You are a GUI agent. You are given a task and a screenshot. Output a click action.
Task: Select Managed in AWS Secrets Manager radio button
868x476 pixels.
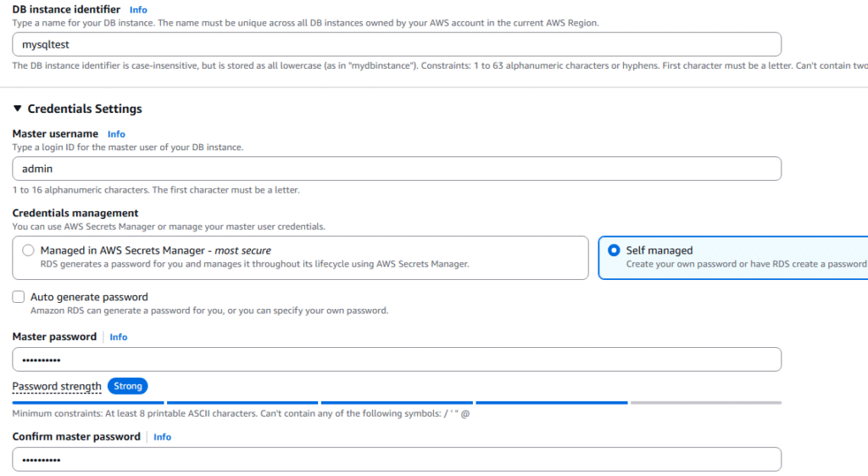(x=28, y=250)
